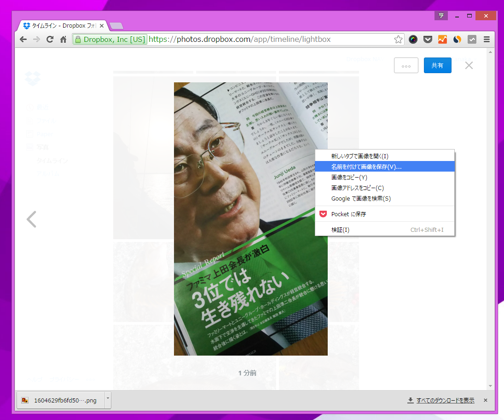Open the gray checkmark graph extension icon
The image size is (504, 420).
472,40
